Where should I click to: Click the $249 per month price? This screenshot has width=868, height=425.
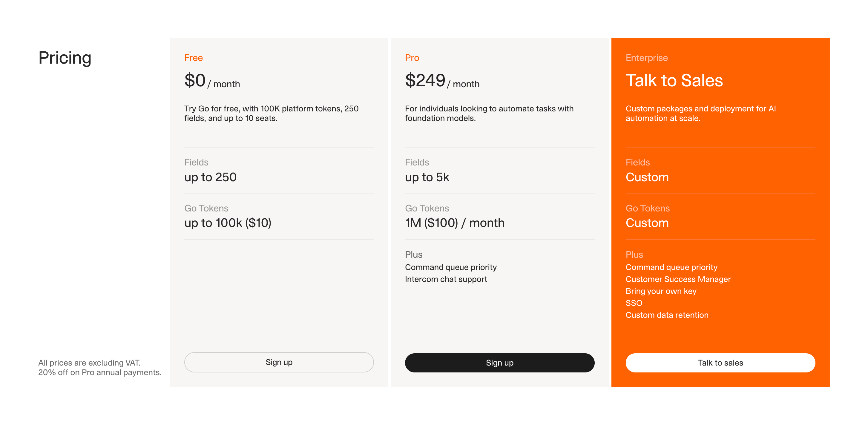pyautogui.click(x=442, y=81)
